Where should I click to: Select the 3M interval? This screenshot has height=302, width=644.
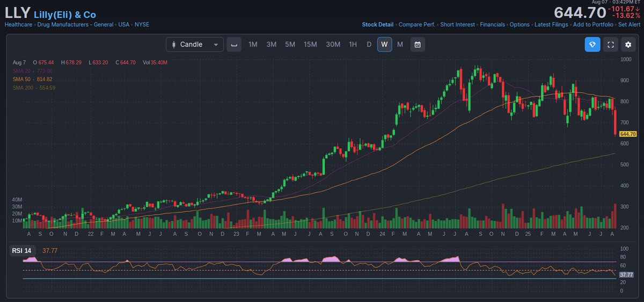[x=272, y=45]
